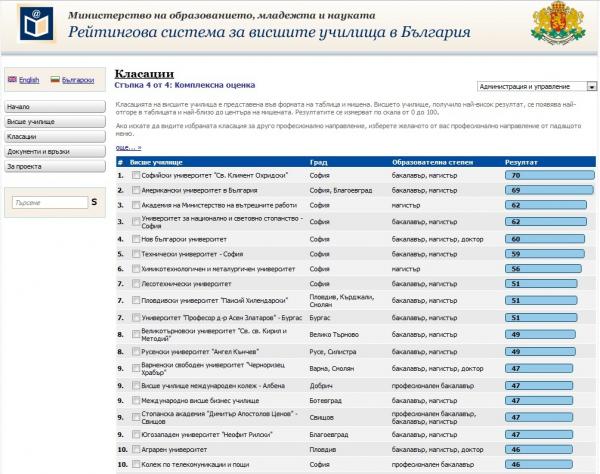Check Аграрен университет checkbox
Image resolution: width=600 pixels, height=474 pixels.
[136, 450]
